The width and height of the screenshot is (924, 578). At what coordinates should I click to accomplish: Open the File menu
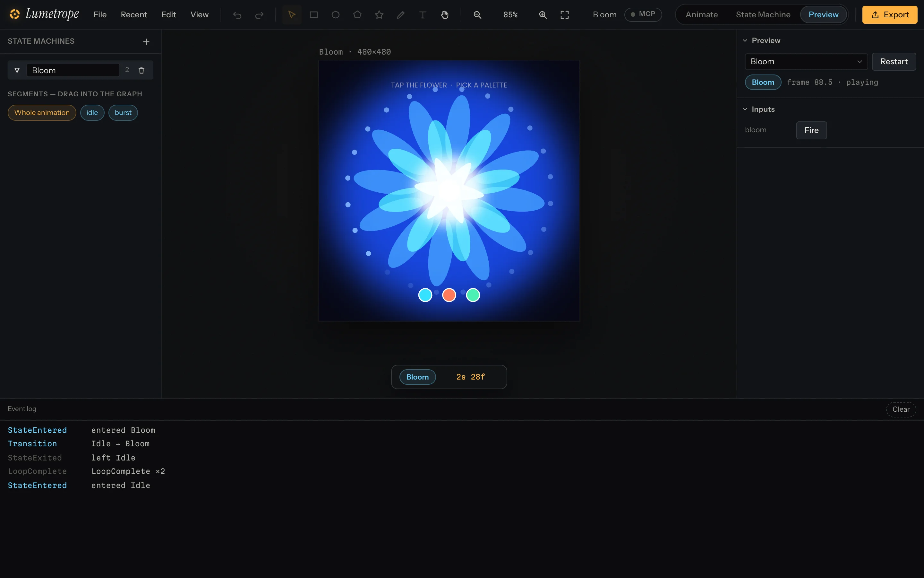tap(100, 14)
